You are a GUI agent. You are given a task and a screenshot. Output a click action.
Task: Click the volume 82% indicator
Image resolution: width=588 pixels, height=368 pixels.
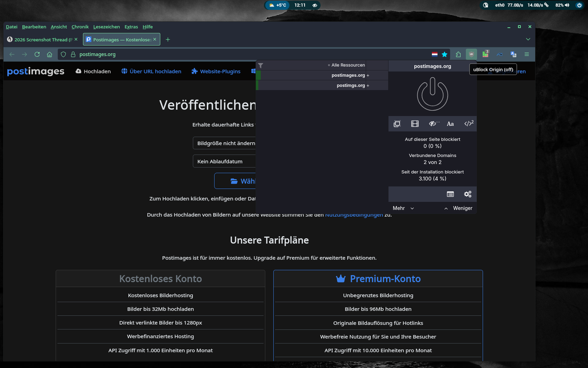[562, 5]
